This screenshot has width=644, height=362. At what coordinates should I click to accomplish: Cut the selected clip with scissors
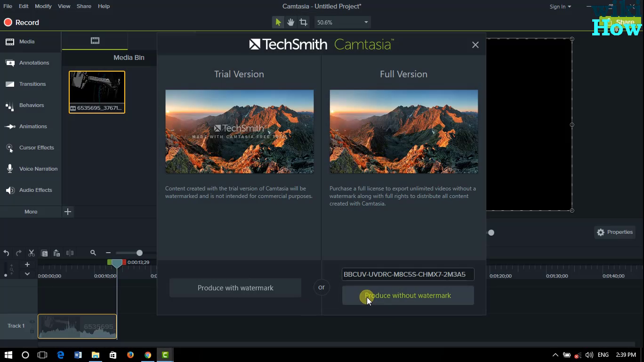pos(32,253)
